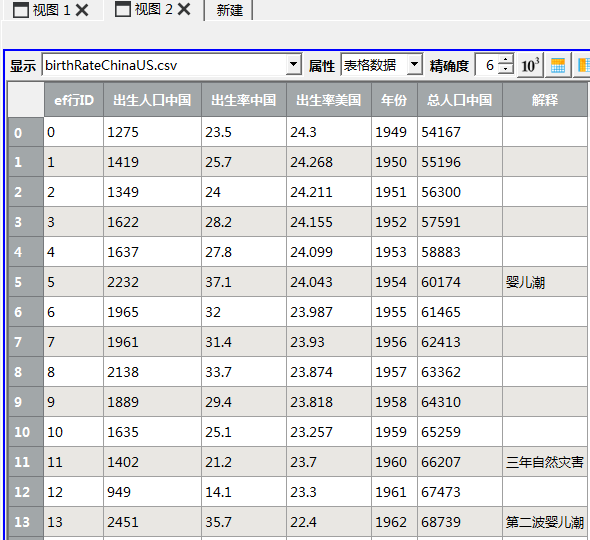The height and width of the screenshot is (540, 590).
Task: Click the 年份 column header
Action: tap(394, 100)
